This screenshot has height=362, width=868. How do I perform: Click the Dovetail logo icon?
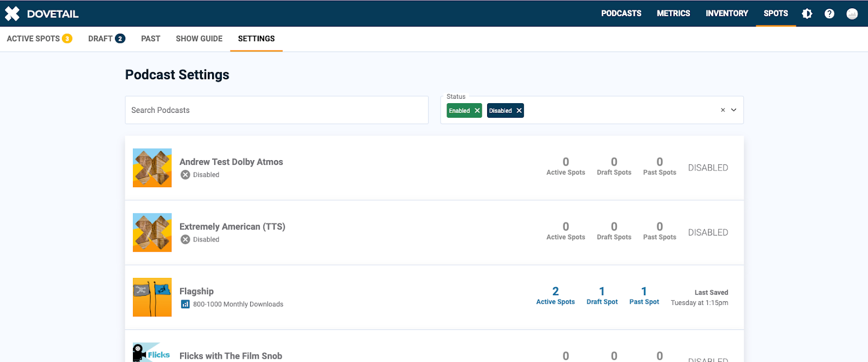coord(12,14)
